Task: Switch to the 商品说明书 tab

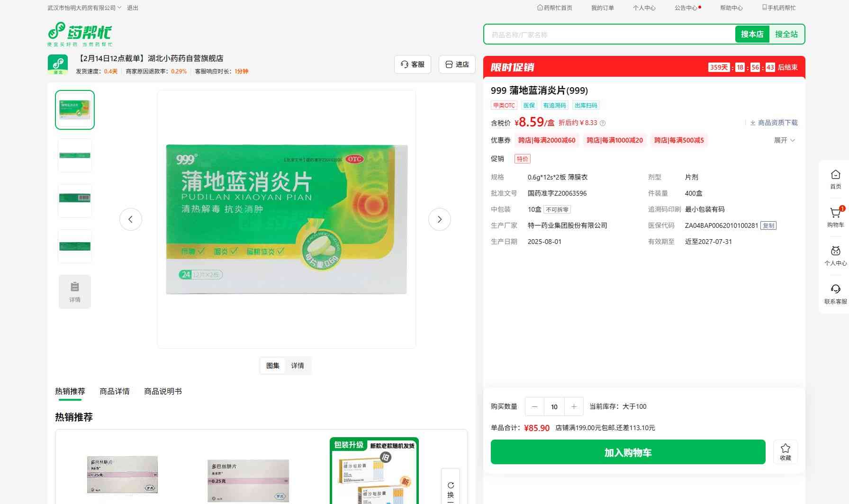Action: coord(163,391)
